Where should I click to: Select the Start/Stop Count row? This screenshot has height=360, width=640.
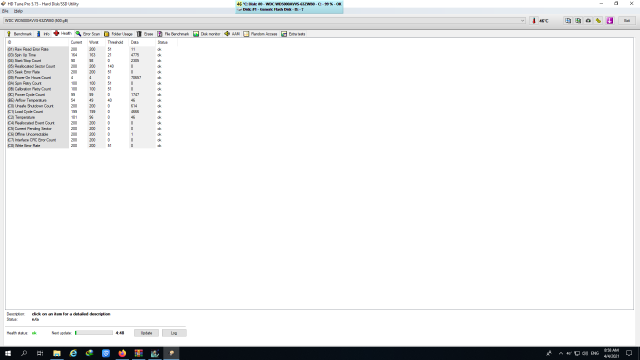pyautogui.click(x=92, y=60)
